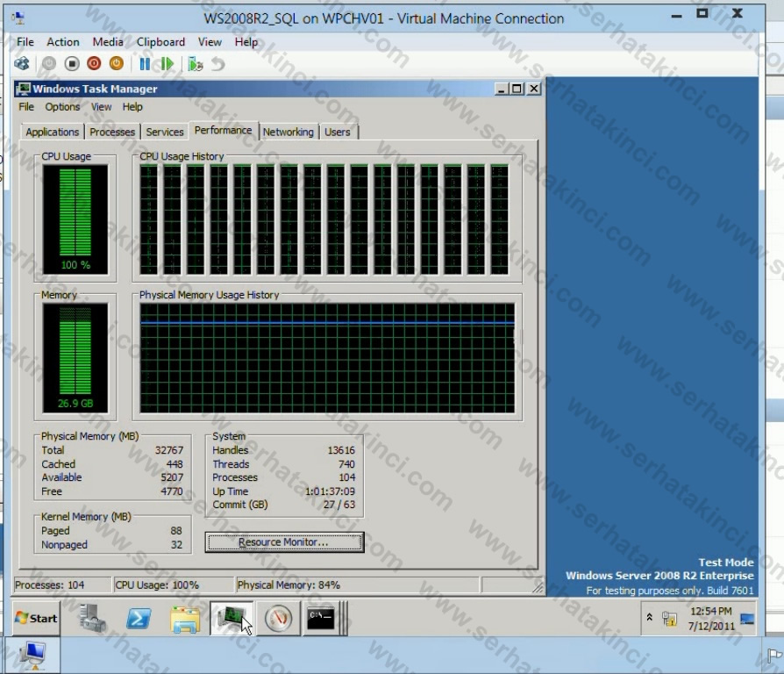Click the network icon in the system tray
This screenshot has width=784, height=674.
(669, 619)
